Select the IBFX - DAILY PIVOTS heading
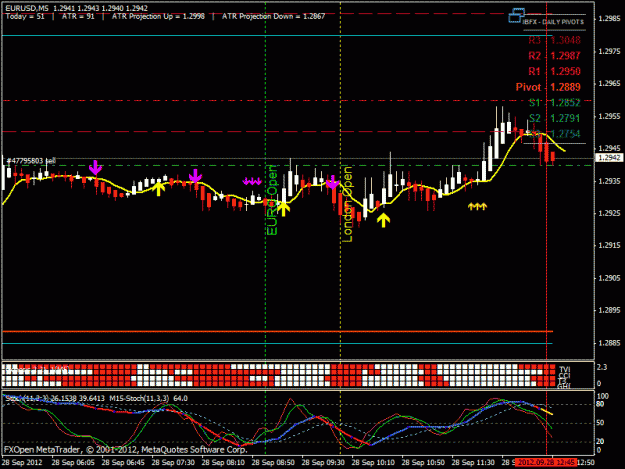Viewport: 625px width, 469px height. click(554, 22)
